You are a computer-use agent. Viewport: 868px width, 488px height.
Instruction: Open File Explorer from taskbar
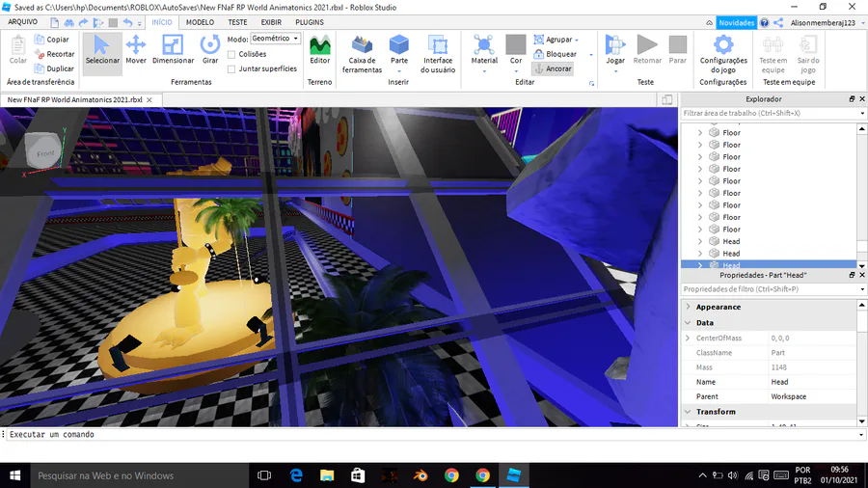point(327,475)
